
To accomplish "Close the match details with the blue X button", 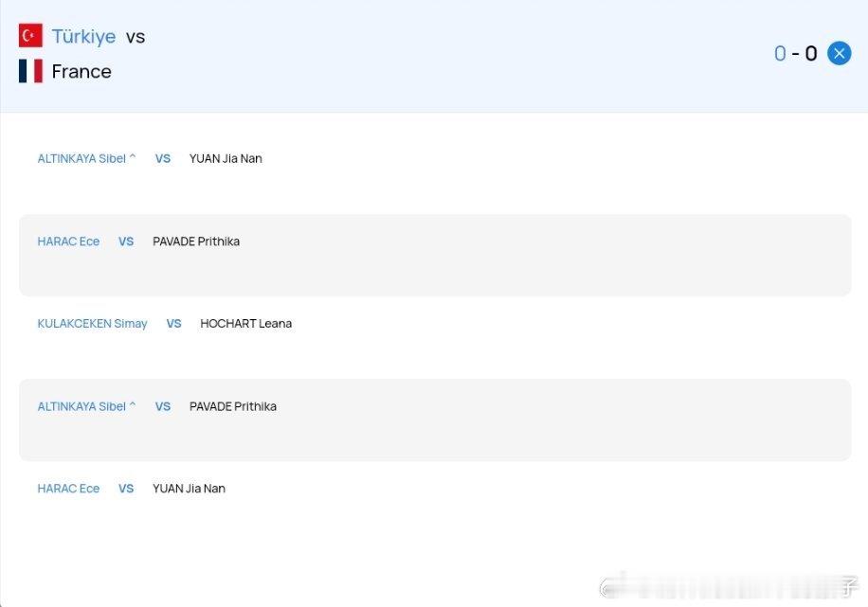I will (840, 53).
